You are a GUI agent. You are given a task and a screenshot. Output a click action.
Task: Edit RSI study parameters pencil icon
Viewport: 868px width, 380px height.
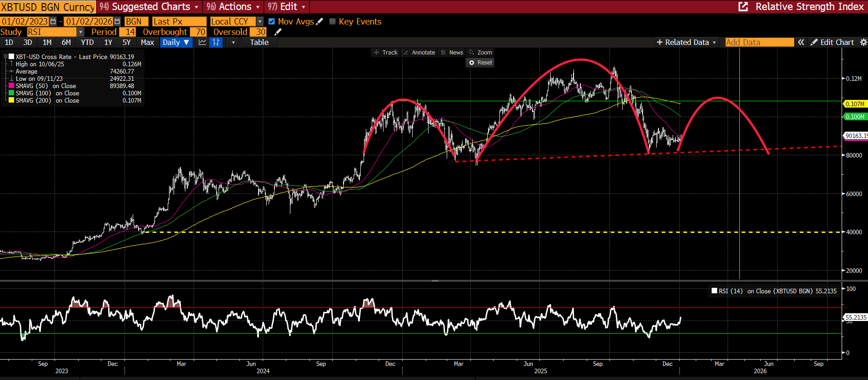tap(278, 32)
